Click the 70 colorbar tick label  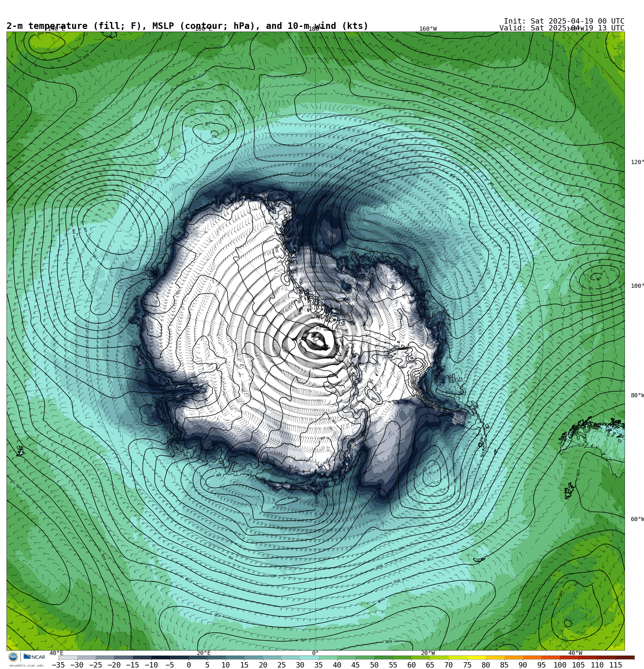coord(448,665)
